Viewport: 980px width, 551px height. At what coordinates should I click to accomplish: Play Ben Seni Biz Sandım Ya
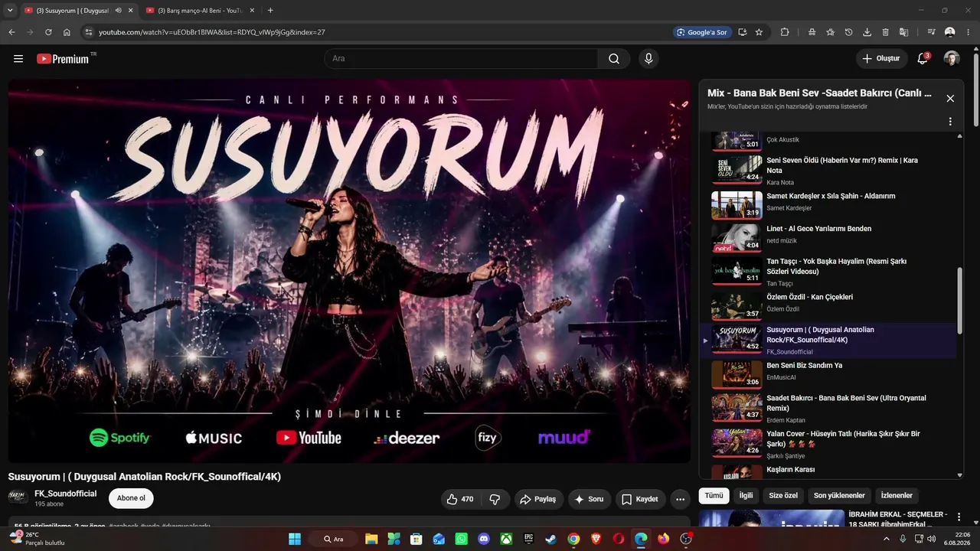[827, 373]
